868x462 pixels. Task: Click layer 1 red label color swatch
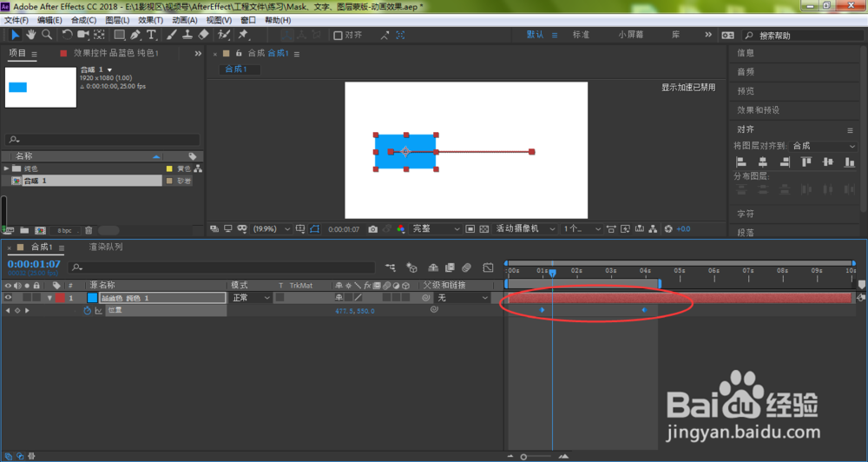point(60,298)
